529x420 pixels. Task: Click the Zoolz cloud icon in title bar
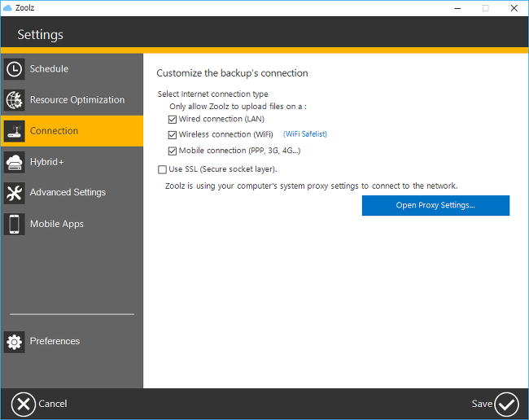click(x=7, y=8)
